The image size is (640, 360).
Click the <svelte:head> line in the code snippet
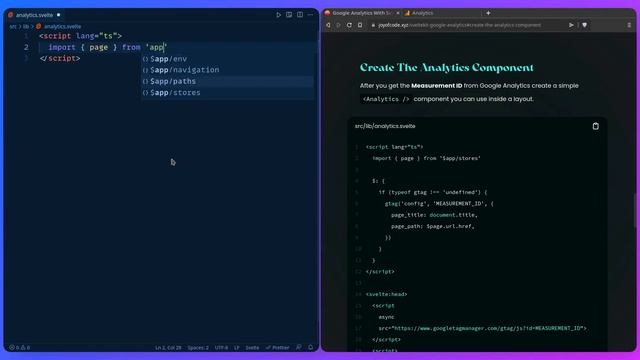pos(386,294)
